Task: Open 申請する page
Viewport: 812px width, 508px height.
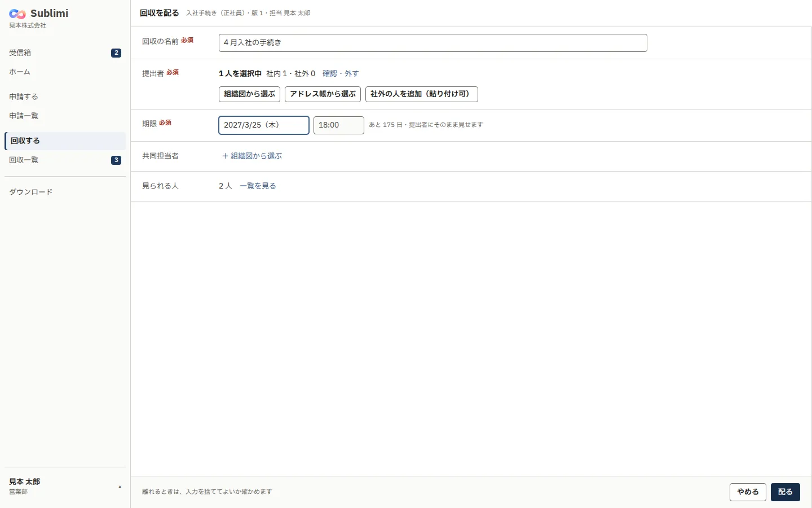Action: (65, 97)
